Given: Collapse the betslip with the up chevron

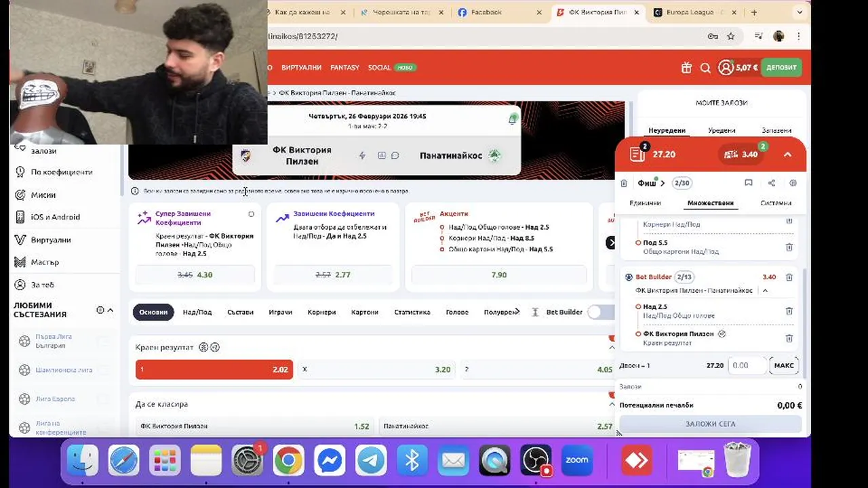Looking at the screenshot, I should click(787, 155).
